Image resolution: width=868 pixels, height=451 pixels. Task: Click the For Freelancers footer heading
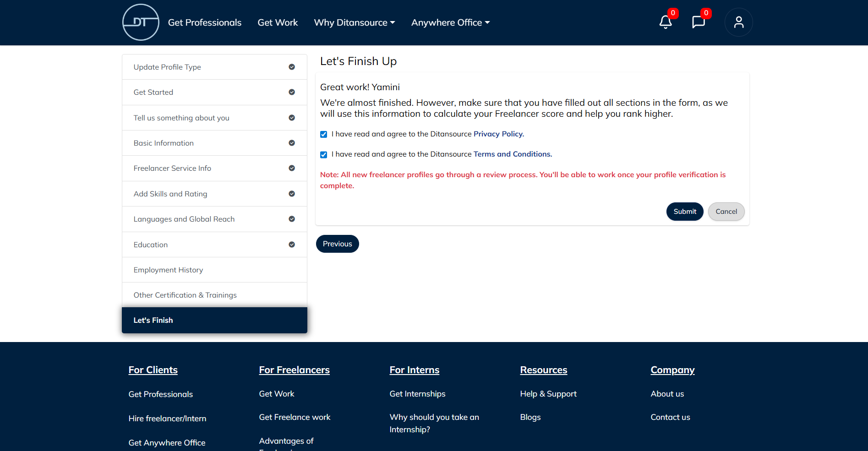pyautogui.click(x=295, y=370)
